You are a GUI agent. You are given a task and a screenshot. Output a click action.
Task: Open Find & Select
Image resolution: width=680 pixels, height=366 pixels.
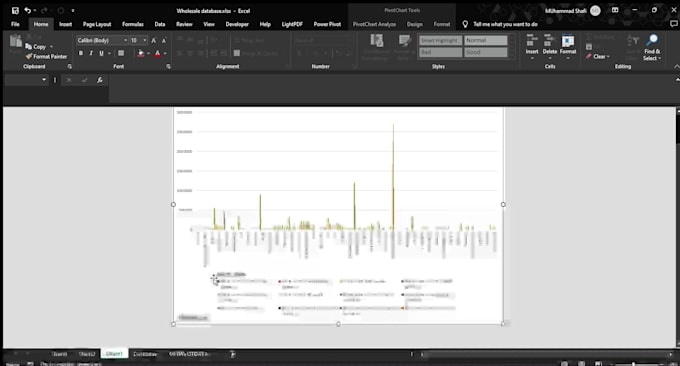651,48
